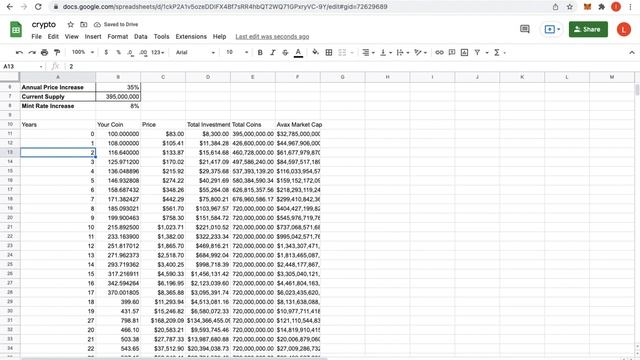This screenshot has width=640, height=360.
Task: Open the Insert menu
Action: tap(93, 36)
